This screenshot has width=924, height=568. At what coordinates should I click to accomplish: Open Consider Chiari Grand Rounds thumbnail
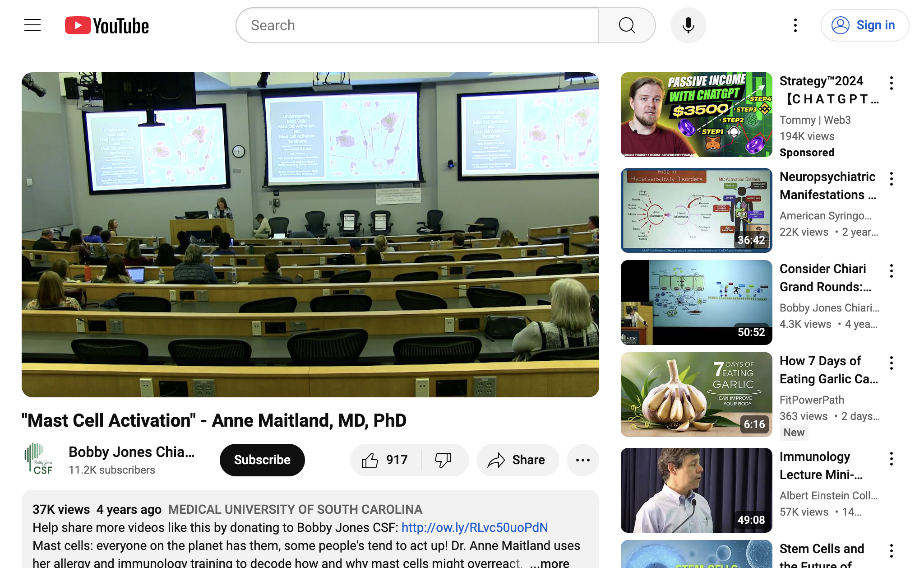pyautogui.click(x=697, y=303)
